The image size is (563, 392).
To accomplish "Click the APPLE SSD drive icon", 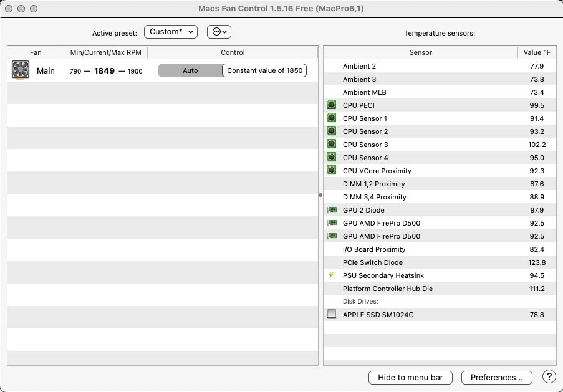I will (332, 315).
